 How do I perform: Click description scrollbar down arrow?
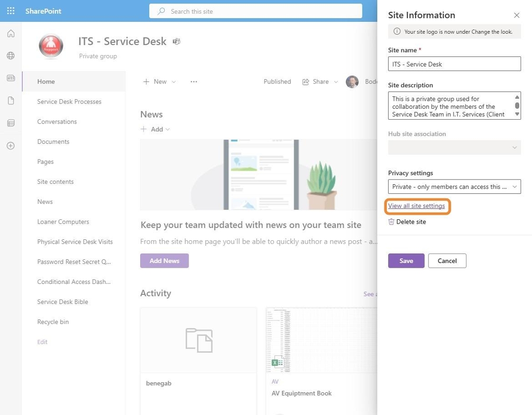[x=517, y=114]
